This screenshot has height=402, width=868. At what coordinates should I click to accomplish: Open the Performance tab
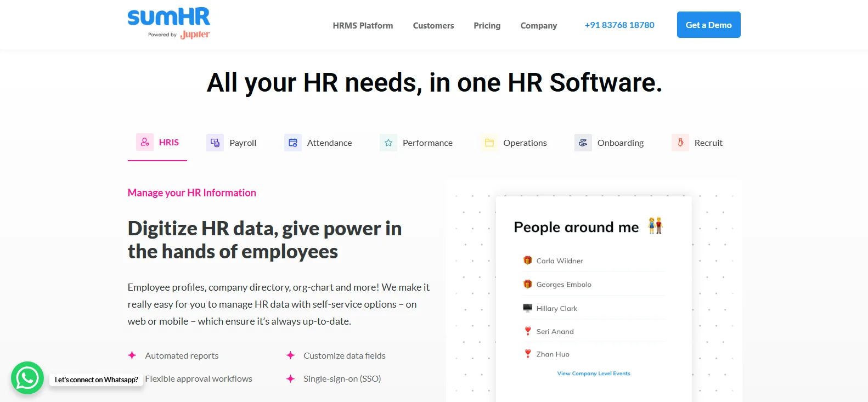click(x=427, y=143)
